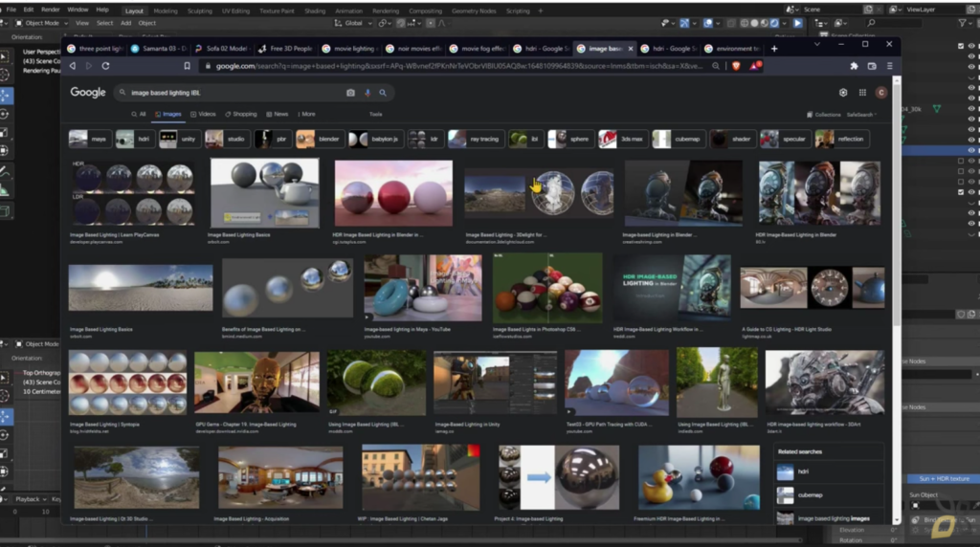Toggle proportional editing in Blender header
Viewport: 980px width, 547px height.
[431, 23]
